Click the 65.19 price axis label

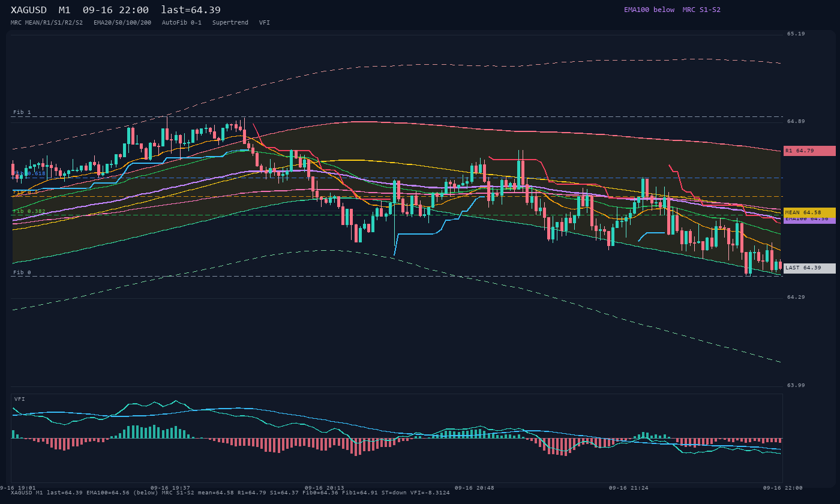pyautogui.click(x=796, y=34)
